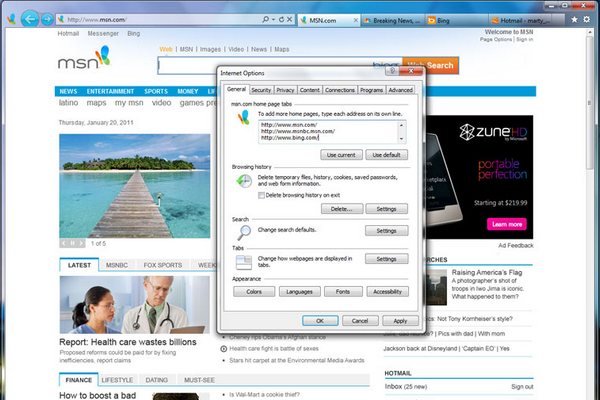The width and height of the screenshot is (600, 400).
Task: Click the Cancel button
Action: pyautogui.click(x=360, y=321)
